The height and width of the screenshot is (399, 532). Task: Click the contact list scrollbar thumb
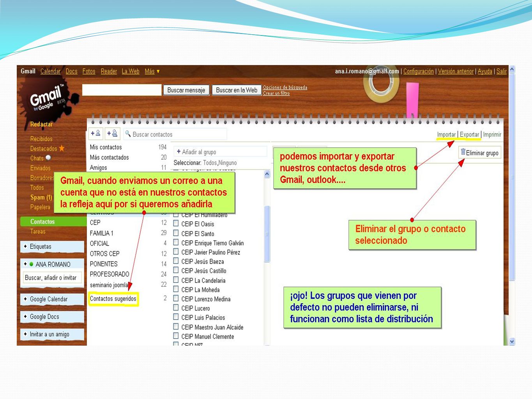[x=267, y=234]
